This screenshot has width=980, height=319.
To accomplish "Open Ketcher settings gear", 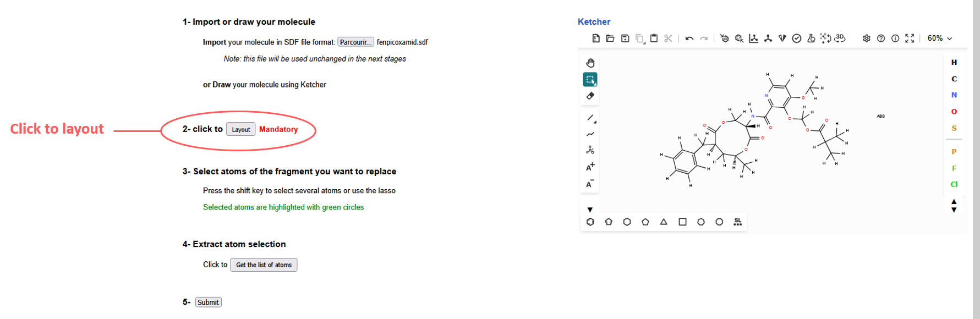I will click(x=866, y=38).
